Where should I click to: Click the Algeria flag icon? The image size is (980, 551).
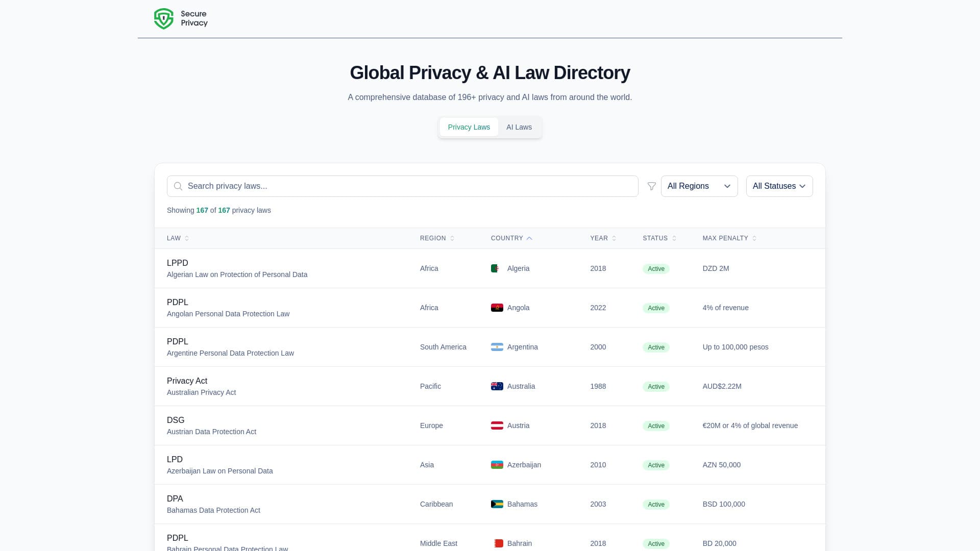[495, 268]
